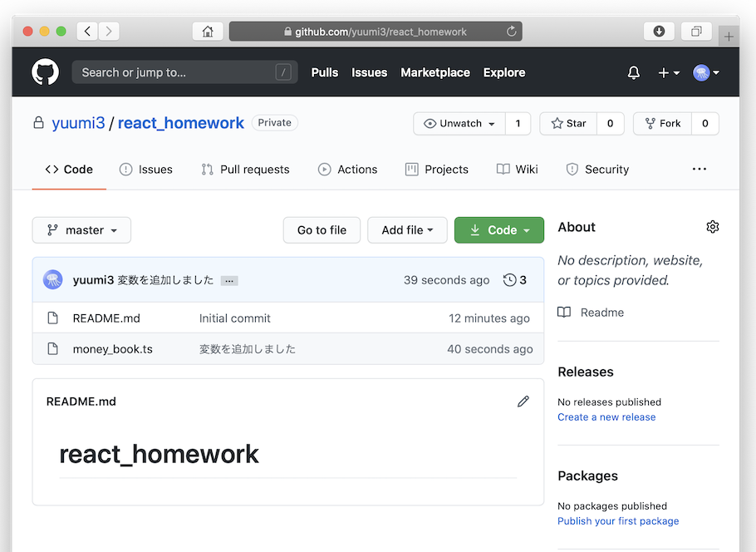
Task: Open About settings gear
Action: pyautogui.click(x=713, y=227)
